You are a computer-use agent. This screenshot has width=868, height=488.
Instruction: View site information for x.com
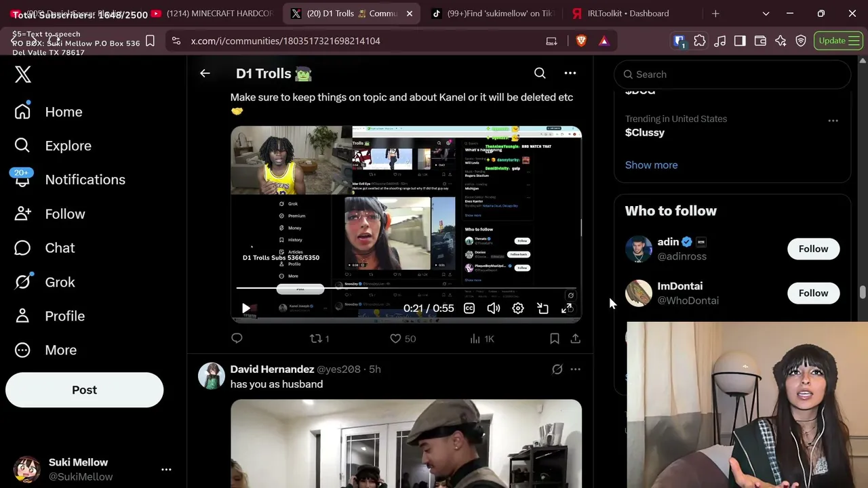176,41
